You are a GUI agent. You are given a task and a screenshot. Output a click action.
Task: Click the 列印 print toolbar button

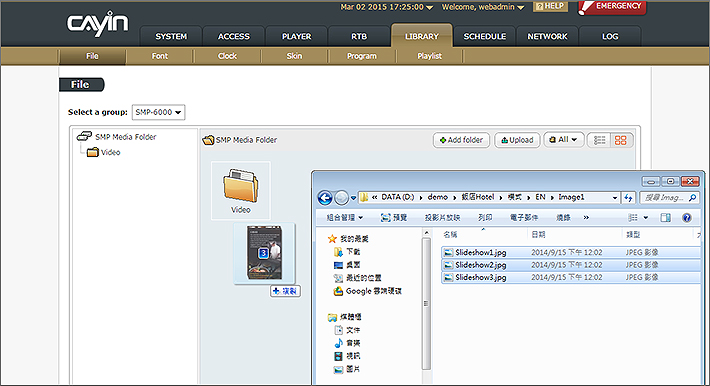click(485, 217)
